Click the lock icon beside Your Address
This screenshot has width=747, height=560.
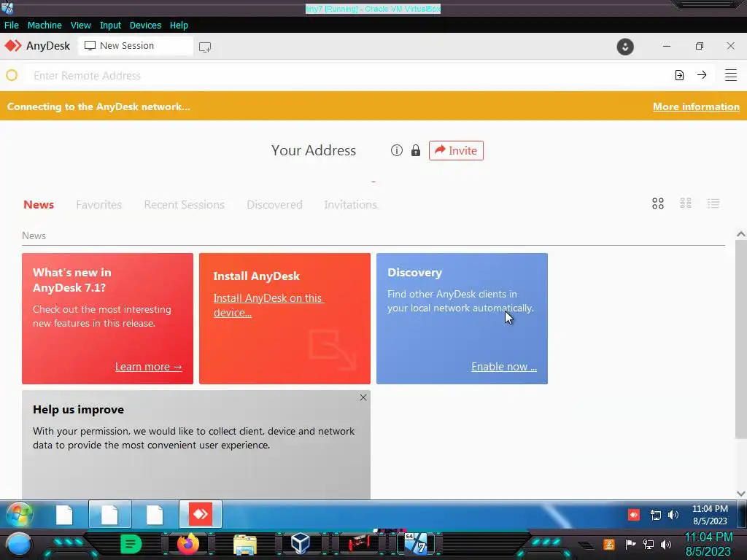point(416,150)
